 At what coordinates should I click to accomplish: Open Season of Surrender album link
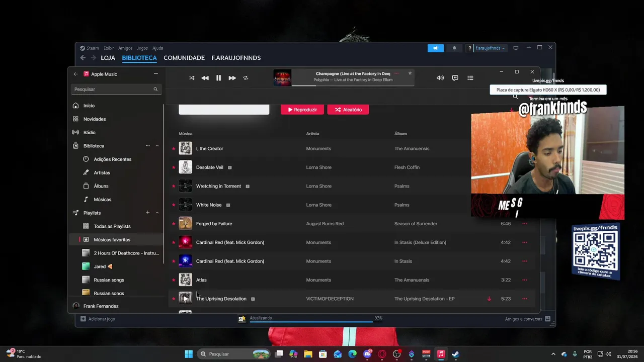pyautogui.click(x=416, y=224)
